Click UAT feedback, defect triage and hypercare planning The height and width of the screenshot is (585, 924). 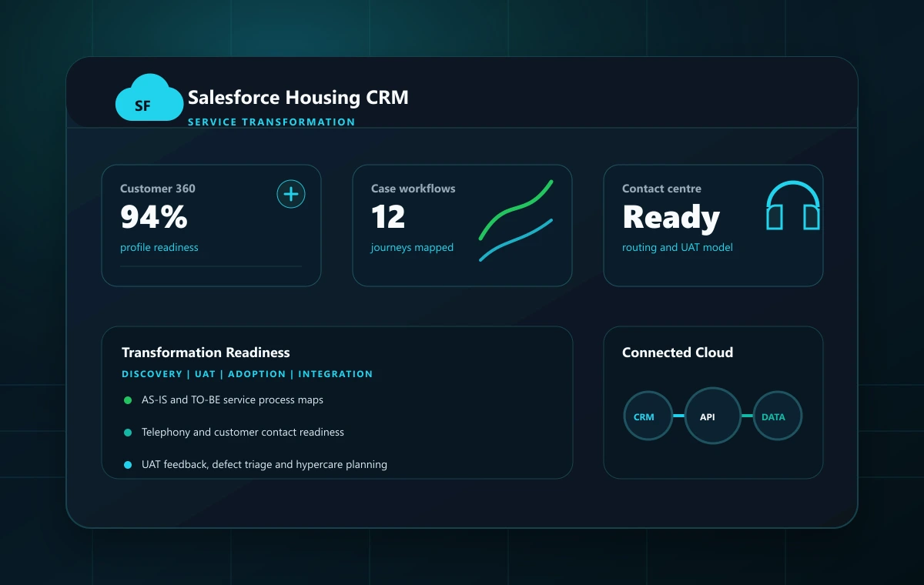(264, 465)
